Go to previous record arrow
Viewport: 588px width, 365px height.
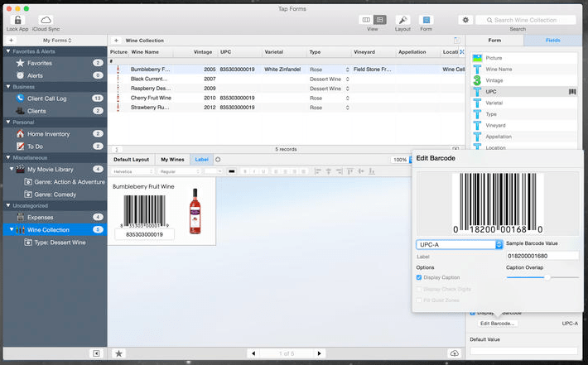pos(253,353)
